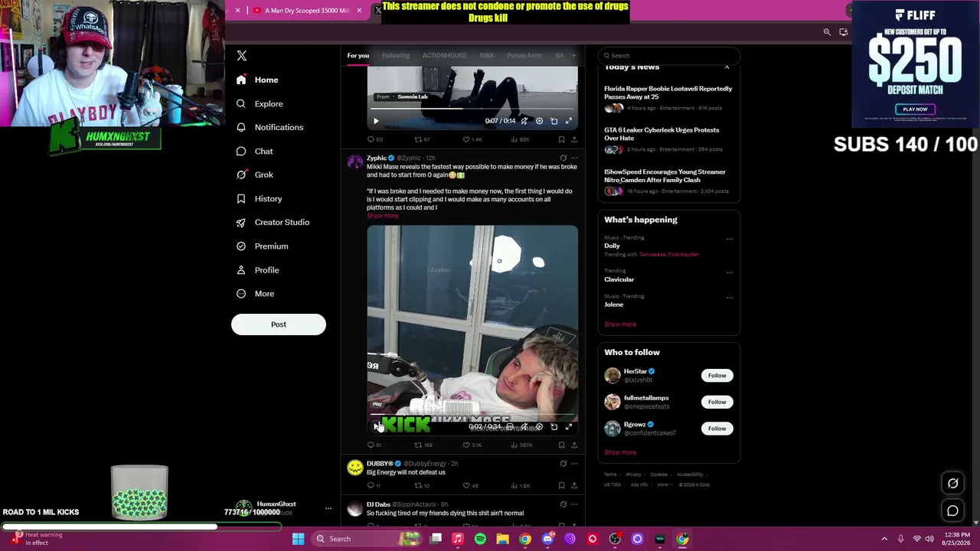Open more options on the DJ Dabs post
980x551 pixels.
pyautogui.click(x=574, y=504)
